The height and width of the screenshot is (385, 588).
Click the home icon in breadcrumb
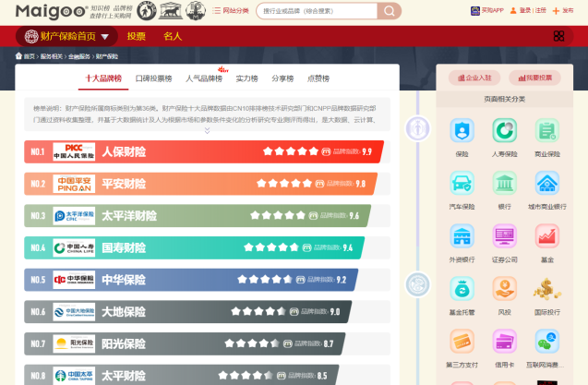18,56
